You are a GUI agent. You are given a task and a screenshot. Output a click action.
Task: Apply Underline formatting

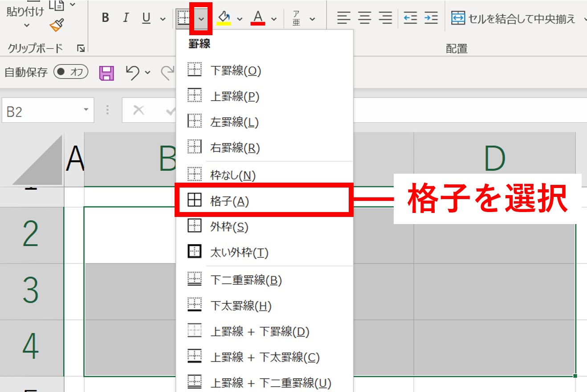(x=147, y=18)
